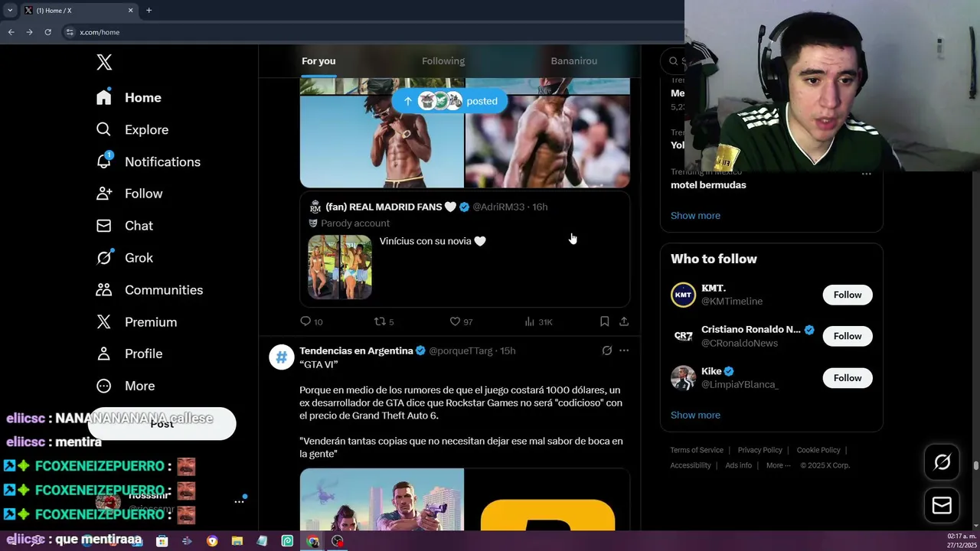Screen dimensions: 980x551
Task: Open Grok from the sidebar
Action: (124, 258)
